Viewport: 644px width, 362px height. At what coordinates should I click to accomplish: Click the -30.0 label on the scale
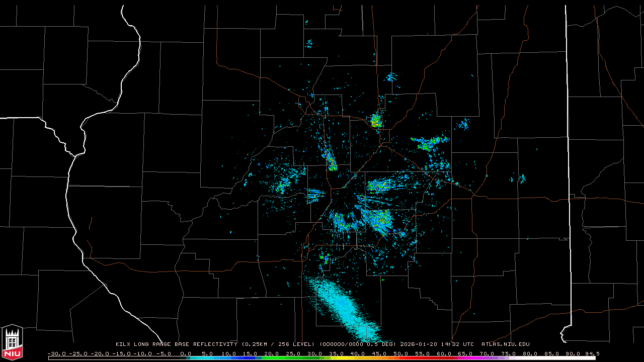click(56, 353)
